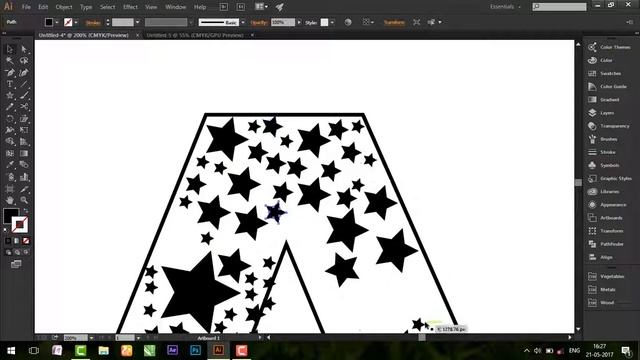
Task: Open the Object menu
Action: click(64, 7)
